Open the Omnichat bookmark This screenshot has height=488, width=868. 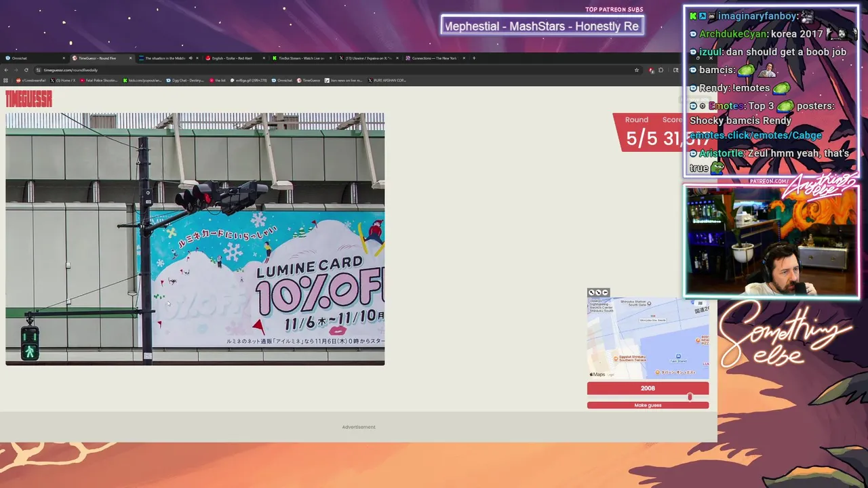[x=282, y=81]
